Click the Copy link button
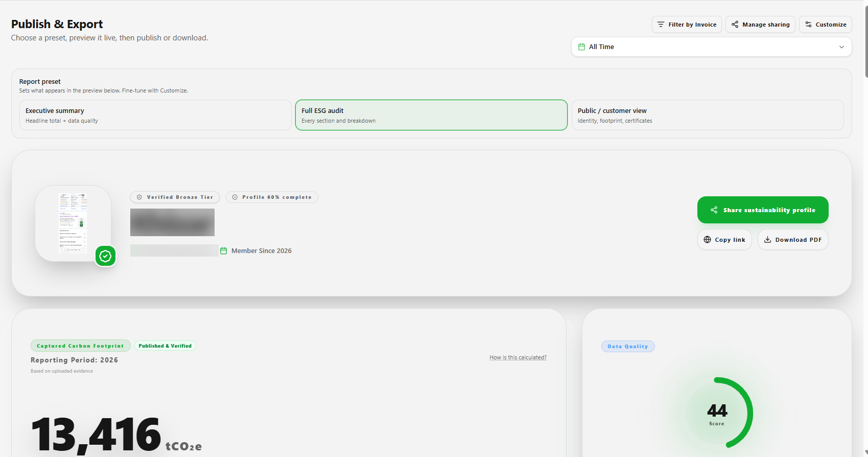Viewport: 868px width, 457px height. point(724,240)
